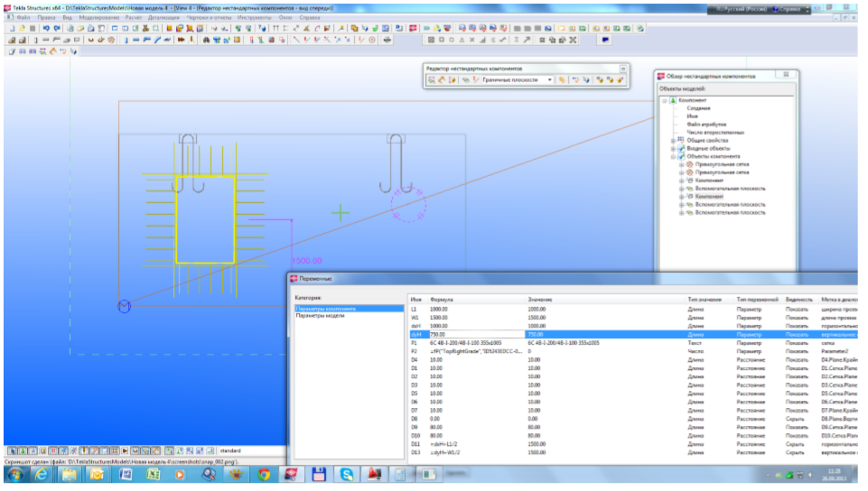868x491 pixels.
Task: Expand the 'Общие свойства' tree node
Action: click(x=673, y=141)
